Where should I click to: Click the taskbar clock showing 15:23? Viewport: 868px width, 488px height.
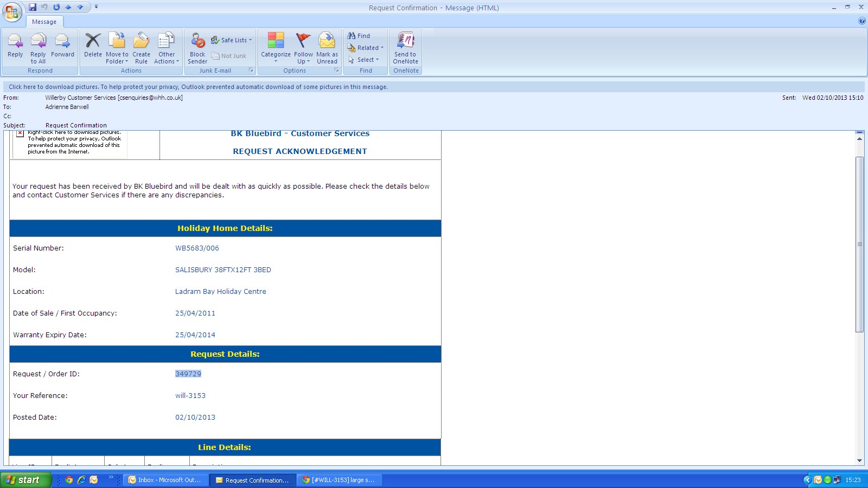tap(853, 480)
